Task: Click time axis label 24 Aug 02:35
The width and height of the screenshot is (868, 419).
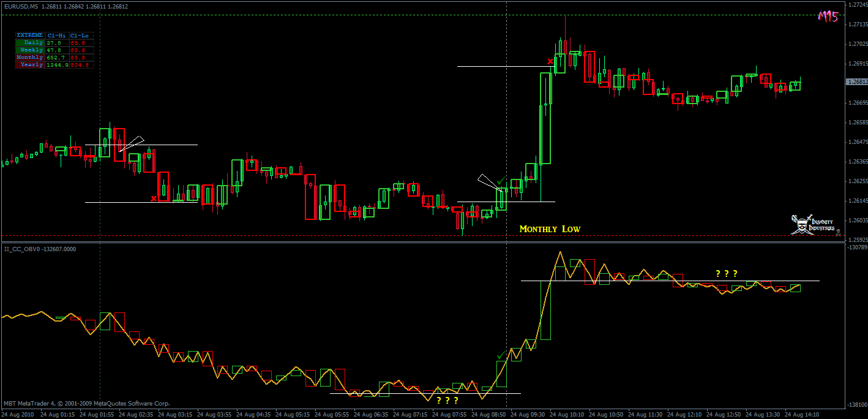Action: [137, 415]
